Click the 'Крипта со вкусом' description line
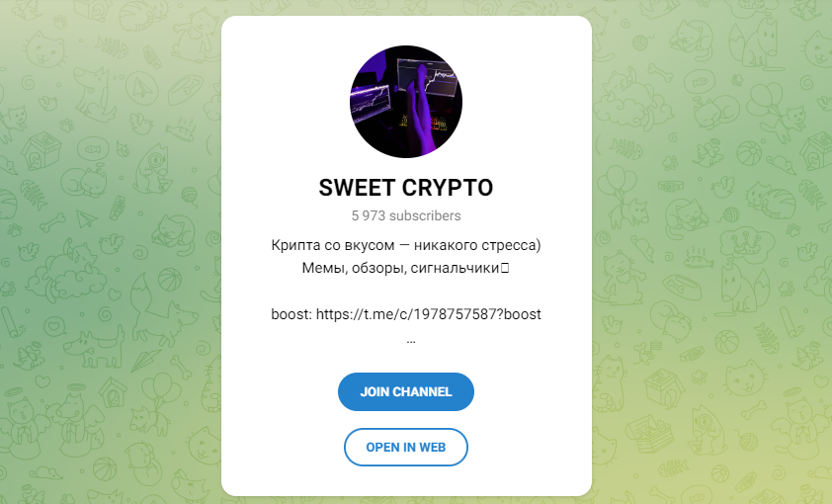The image size is (832, 504). point(406,245)
